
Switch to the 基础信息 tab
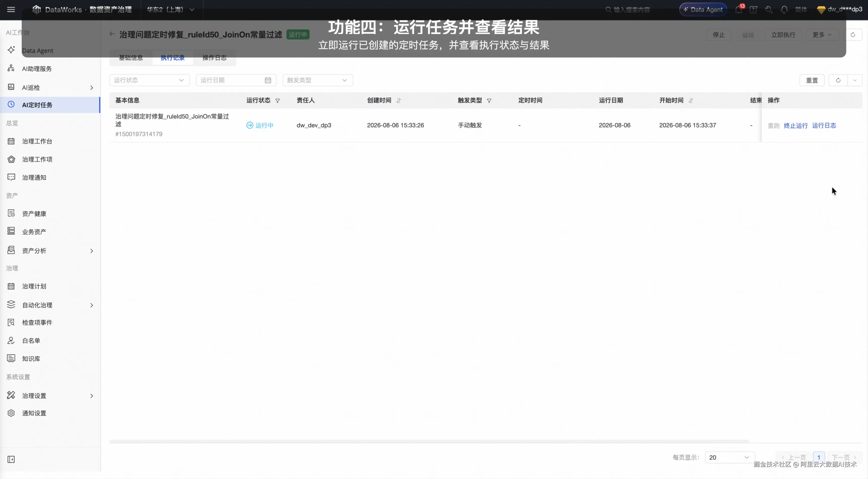(131, 58)
